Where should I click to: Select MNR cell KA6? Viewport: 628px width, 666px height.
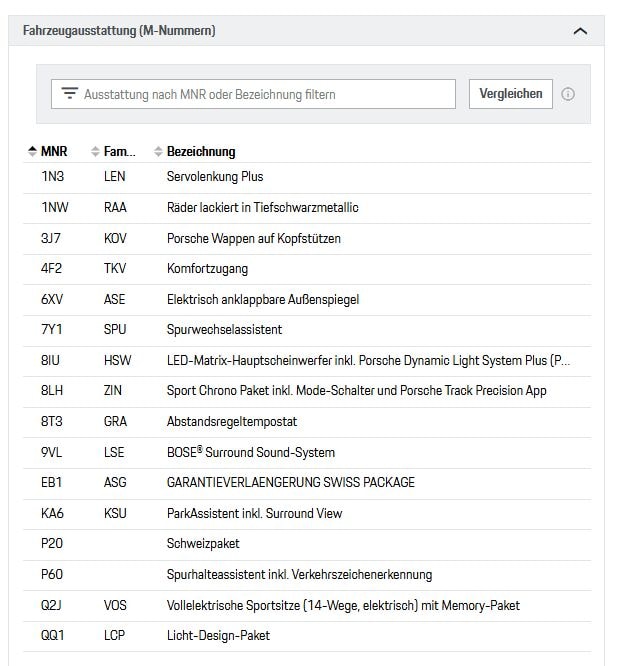[x=52, y=514]
